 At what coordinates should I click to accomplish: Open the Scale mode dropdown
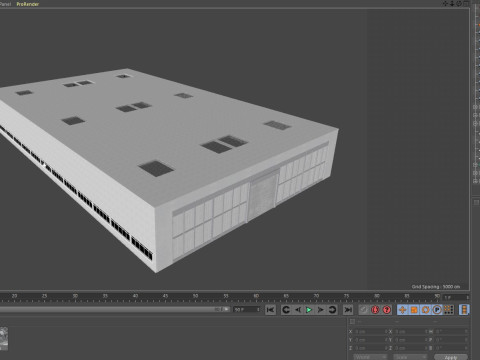pos(410,357)
